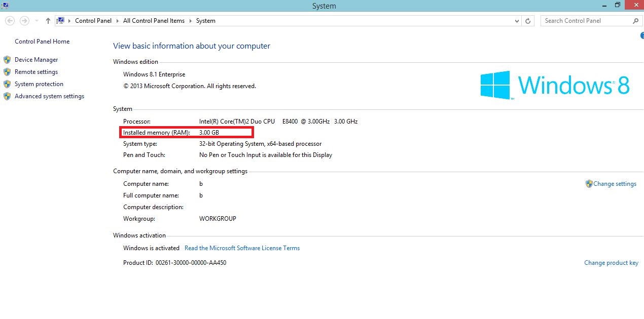
Task: Open the recent locations dropdown arrow
Action: 37,21
